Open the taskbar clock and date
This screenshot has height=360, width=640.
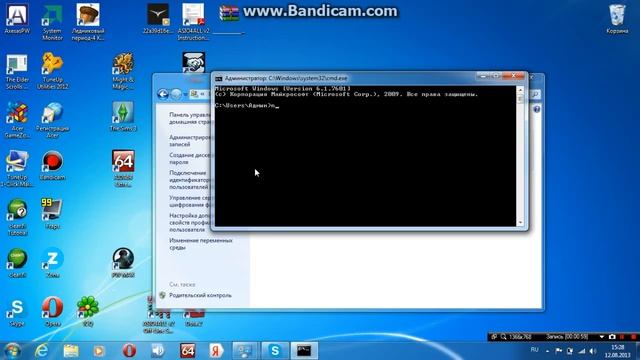pos(618,351)
